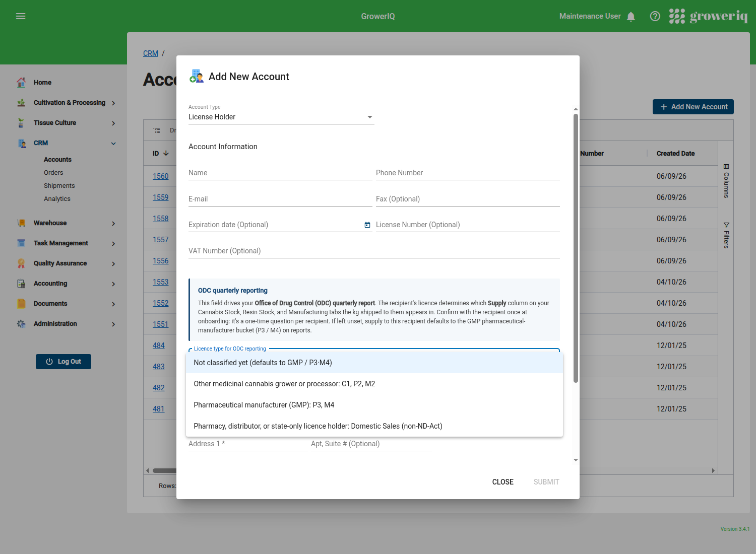Click Maintenance User label
Screen dimensions: 756x554
click(x=590, y=16)
